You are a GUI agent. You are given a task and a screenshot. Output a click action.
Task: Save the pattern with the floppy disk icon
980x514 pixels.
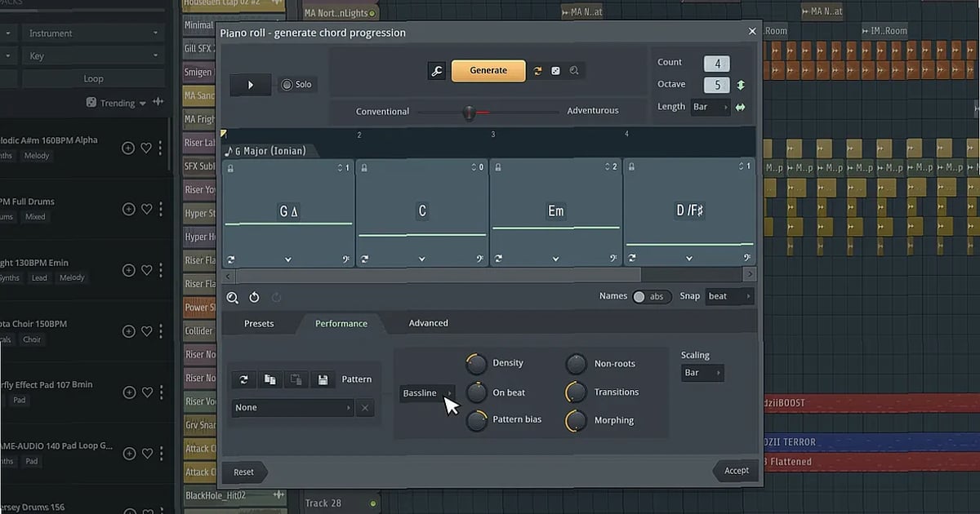[323, 379]
